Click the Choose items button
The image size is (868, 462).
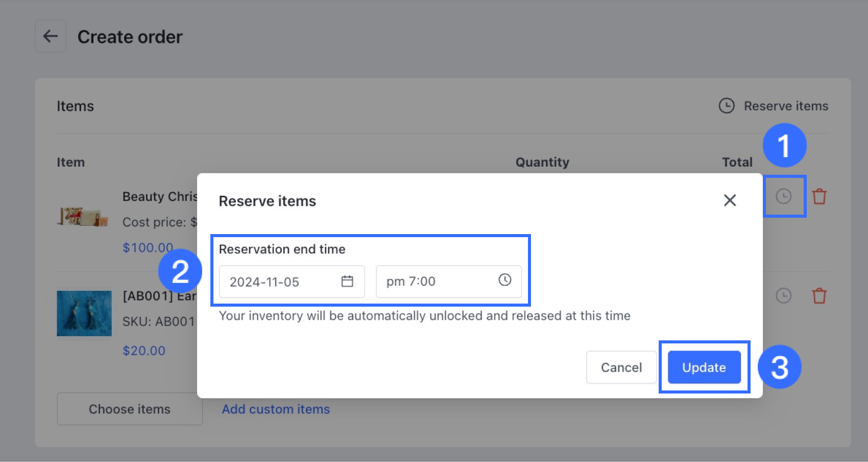(130, 409)
